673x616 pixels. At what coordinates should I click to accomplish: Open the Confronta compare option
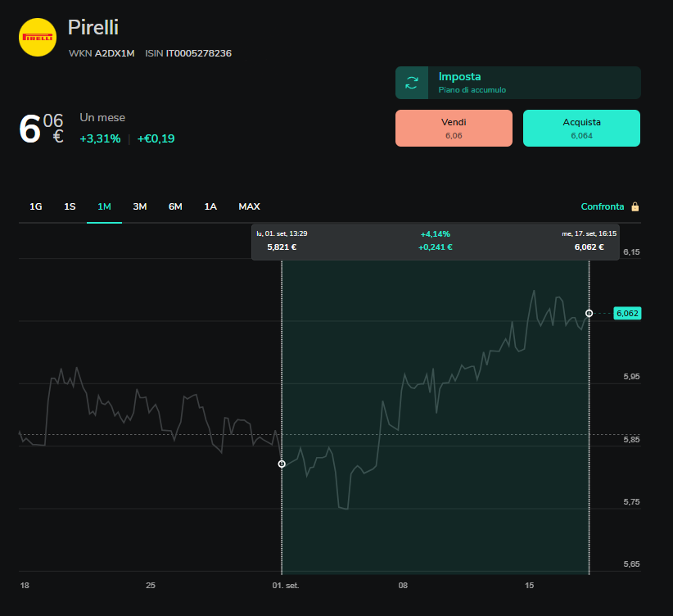(x=603, y=206)
